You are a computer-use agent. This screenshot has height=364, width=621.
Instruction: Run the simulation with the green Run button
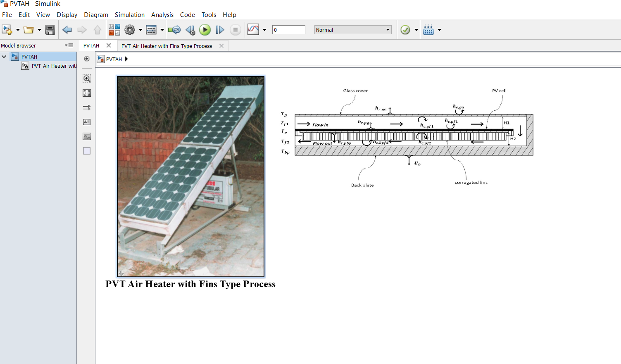pyautogui.click(x=205, y=29)
